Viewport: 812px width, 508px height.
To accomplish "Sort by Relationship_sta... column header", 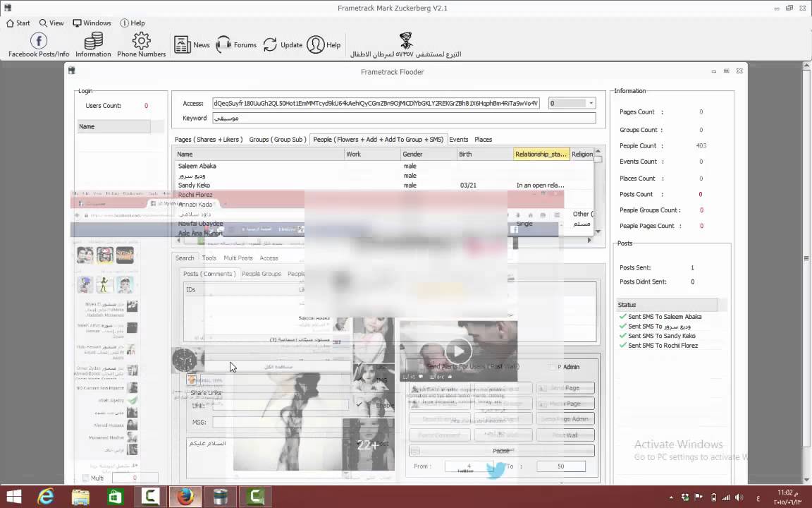I will click(541, 154).
